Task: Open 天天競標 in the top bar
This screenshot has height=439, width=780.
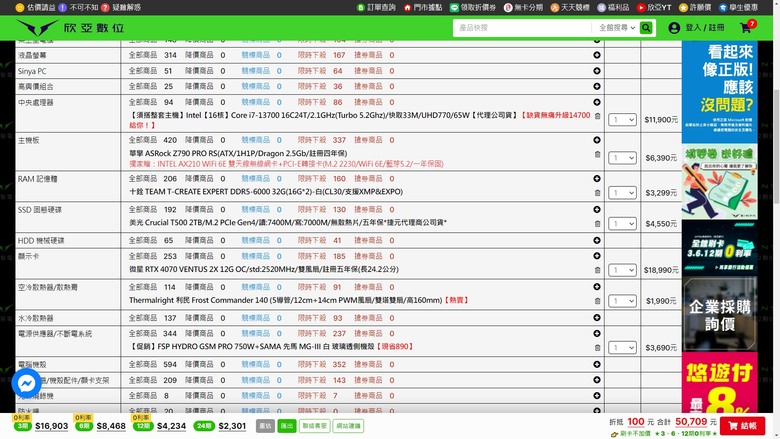Action: coord(570,7)
